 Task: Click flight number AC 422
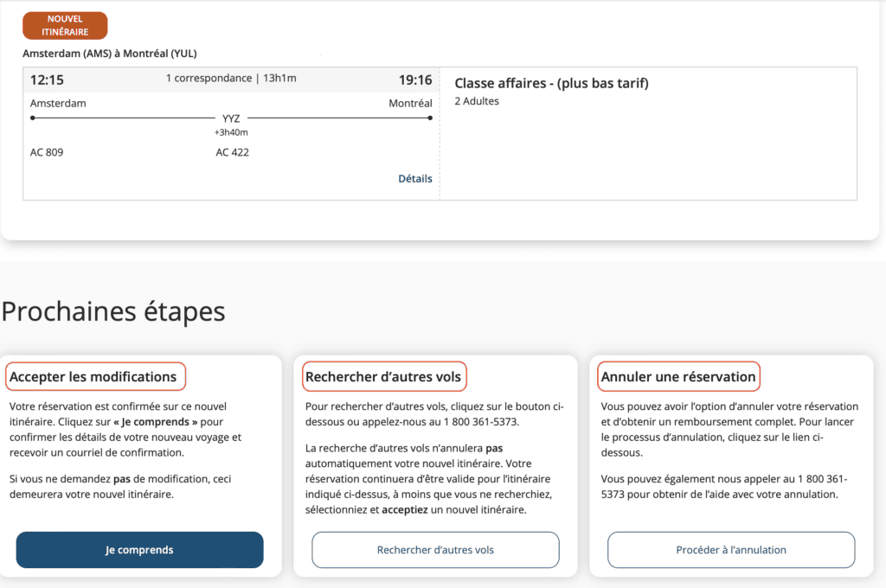tap(232, 152)
